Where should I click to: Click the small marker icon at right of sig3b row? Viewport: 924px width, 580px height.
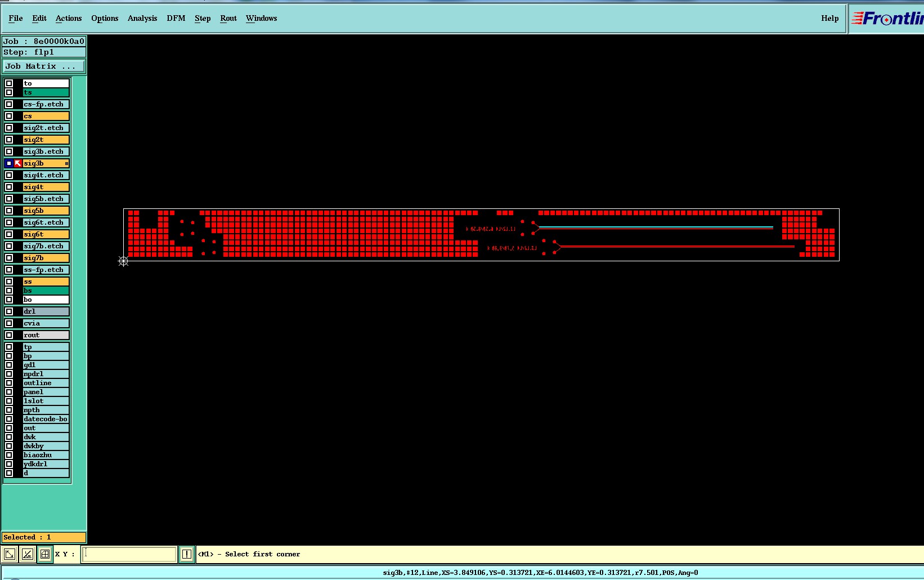click(66, 163)
